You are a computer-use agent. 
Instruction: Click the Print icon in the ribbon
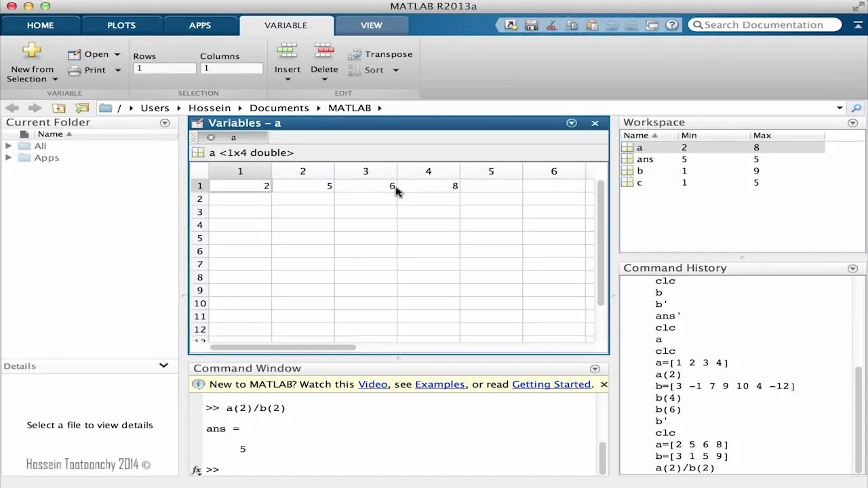tap(74, 70)
